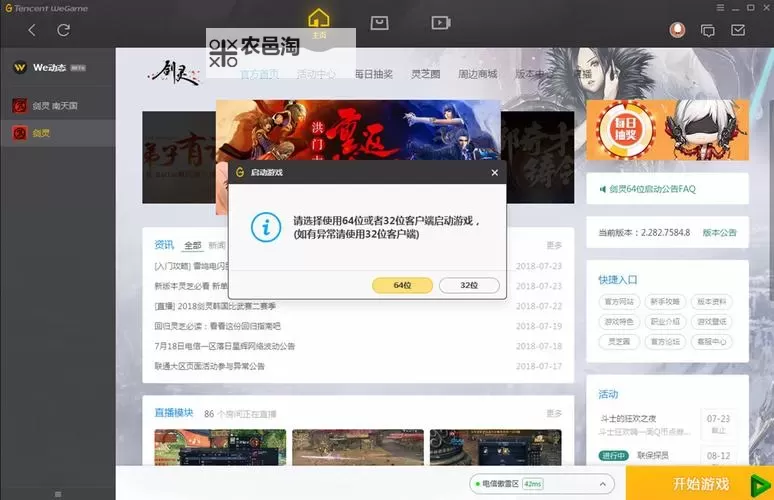The image size is (774, 500).
Task: Select 剑灵 南天国 in the sidebar
Action: [58, 105]
